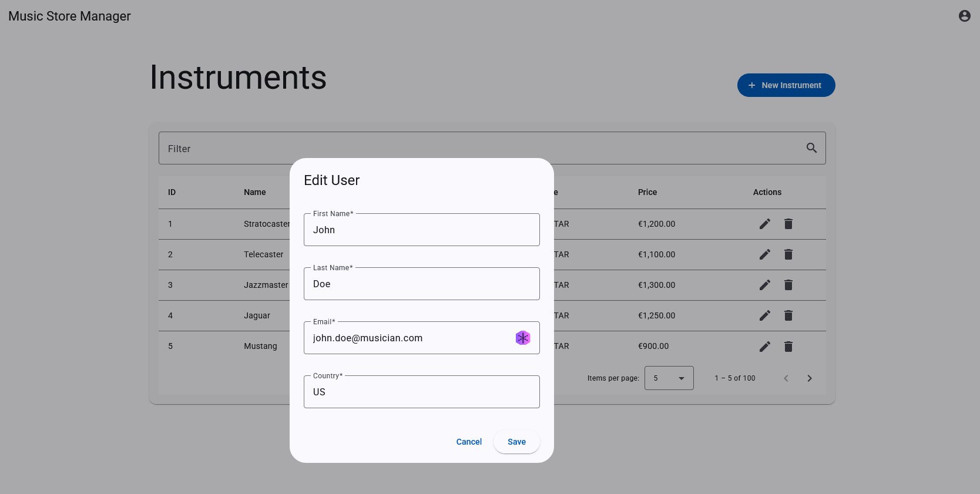Save the Edit User dialog

516,442
